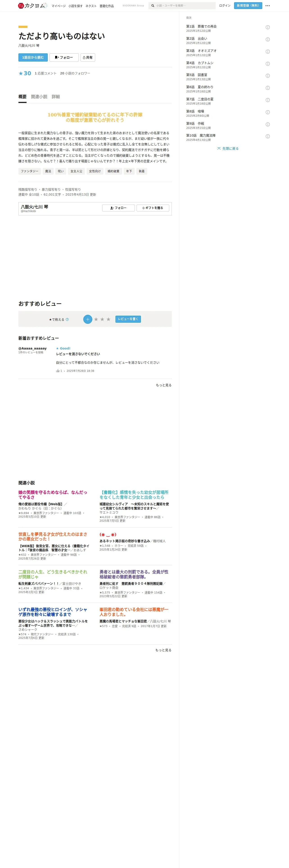Click the 執着 tag
The height and width of the screenshot is (868, 289).
click(x=142, y=171)
